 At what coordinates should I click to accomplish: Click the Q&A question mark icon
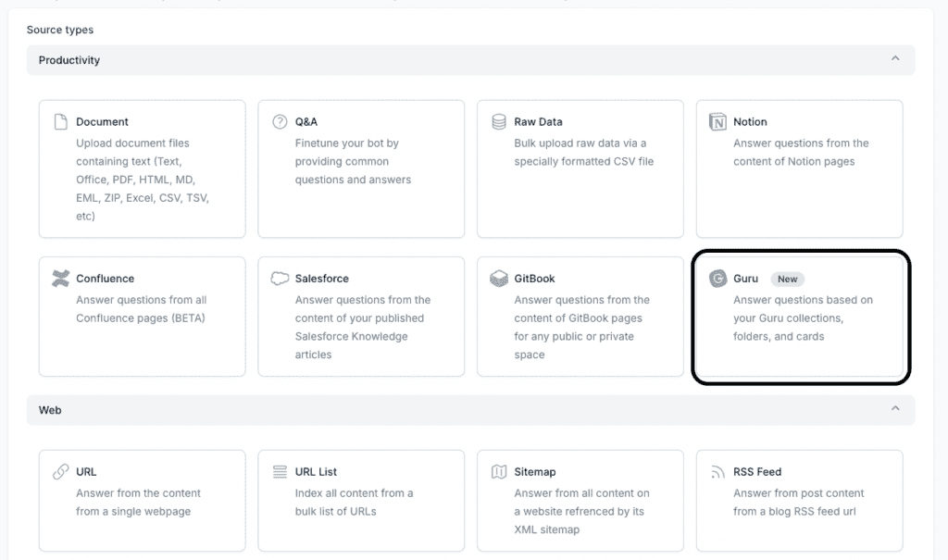(280, 122)
